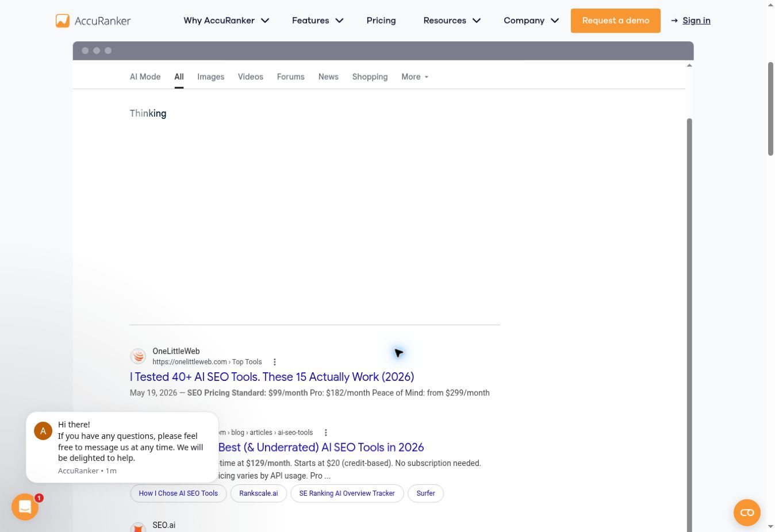Click the page scrollbar down arrow
775x532 pixels.
pos(770,526)
